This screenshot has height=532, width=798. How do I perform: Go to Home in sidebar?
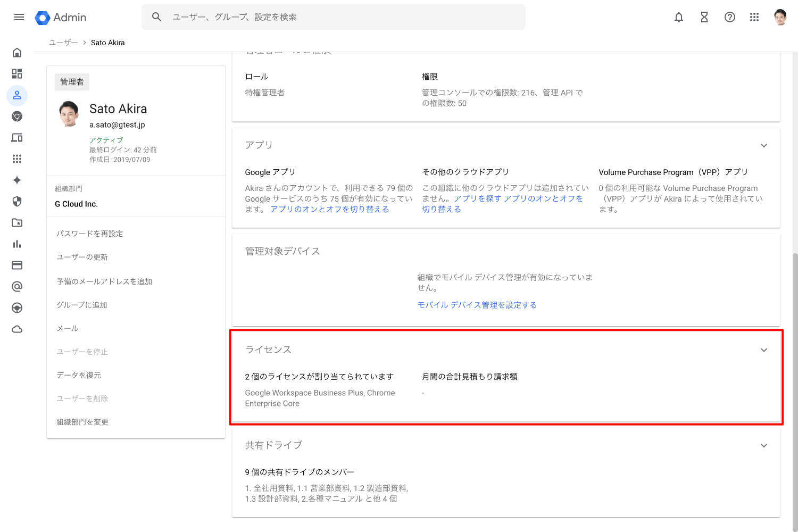coord(17,53)
